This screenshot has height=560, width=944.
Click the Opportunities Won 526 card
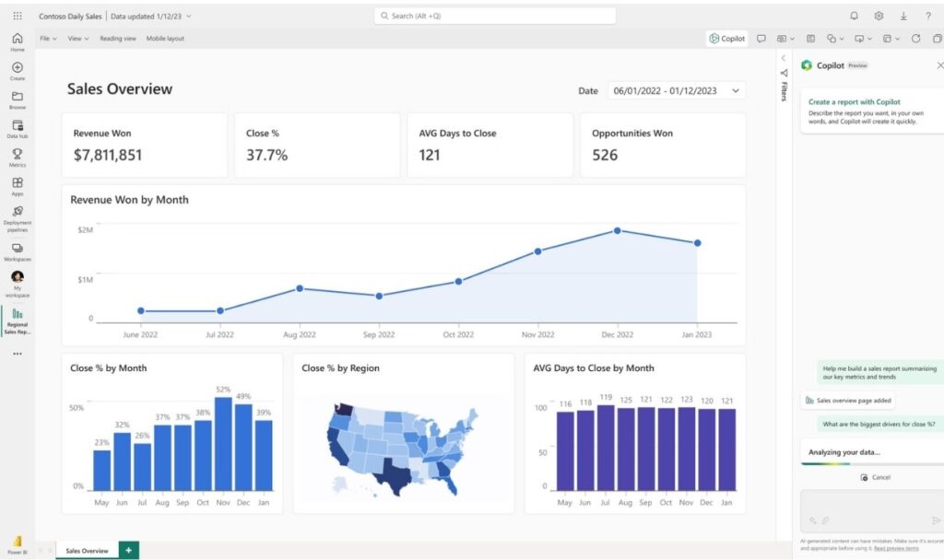tap(663, 145)
